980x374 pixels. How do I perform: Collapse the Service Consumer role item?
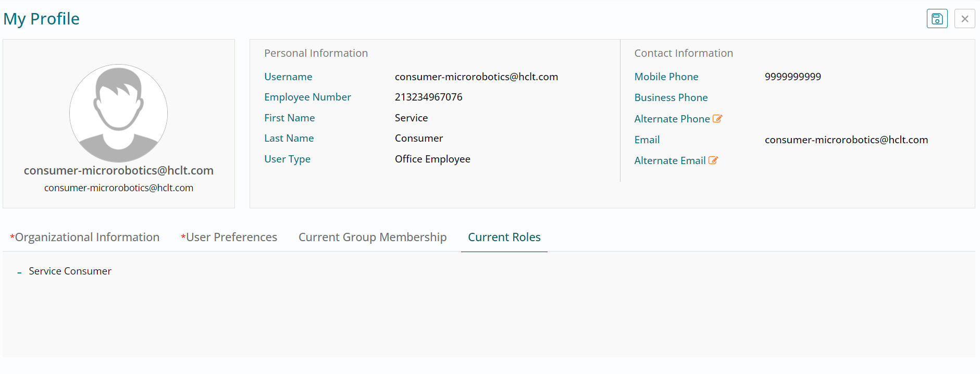(19, 272)
